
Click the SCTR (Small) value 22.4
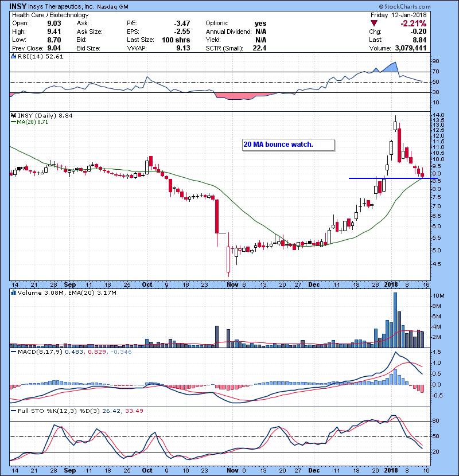click(x=259, y=48)
